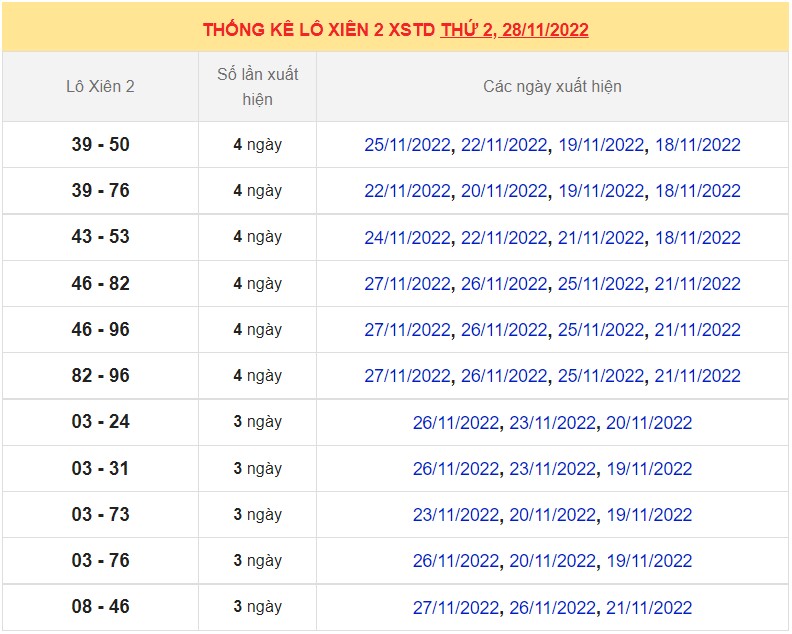This screenshot has height=634, width=792.
Task: Open the THỨ 2, 28/11/2022 title link
Action: coord(514,30)
